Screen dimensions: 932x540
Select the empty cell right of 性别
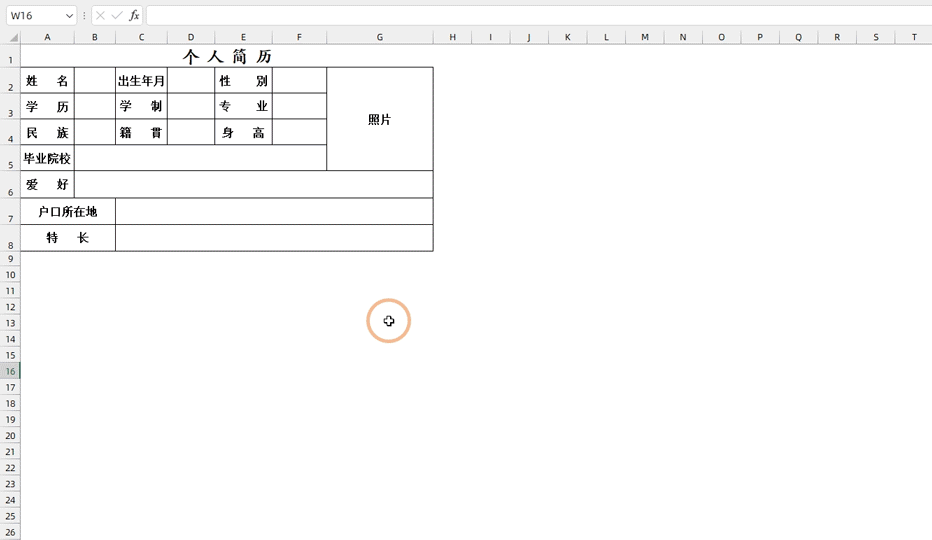[299, 81]
